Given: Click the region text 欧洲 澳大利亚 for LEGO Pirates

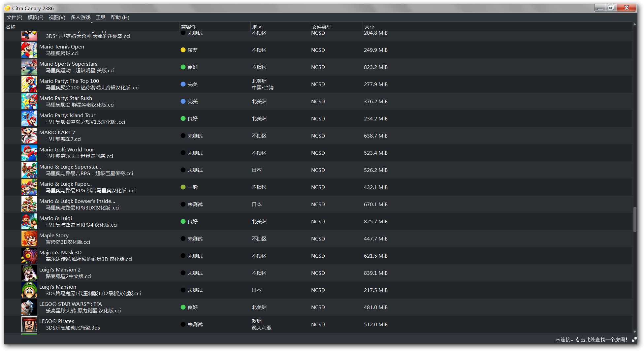Looking at the screenshot, I should [262, 325].
